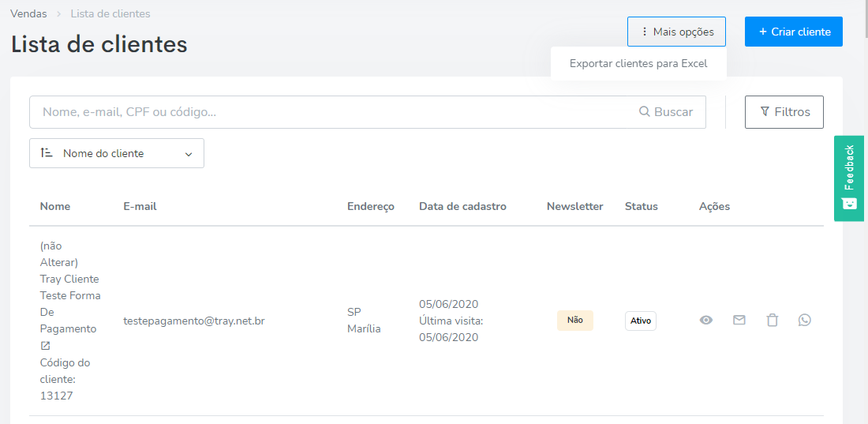Expand the Nome do cliente sort dropdown
The width and height of the screenshot is (868, 424).
click(x=117, y=153)
